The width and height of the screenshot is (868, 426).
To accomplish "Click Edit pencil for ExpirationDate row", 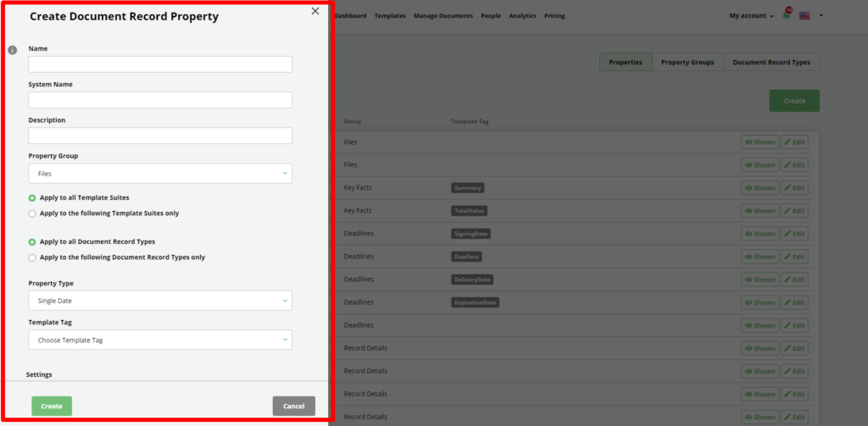I will tap(794, 302).
